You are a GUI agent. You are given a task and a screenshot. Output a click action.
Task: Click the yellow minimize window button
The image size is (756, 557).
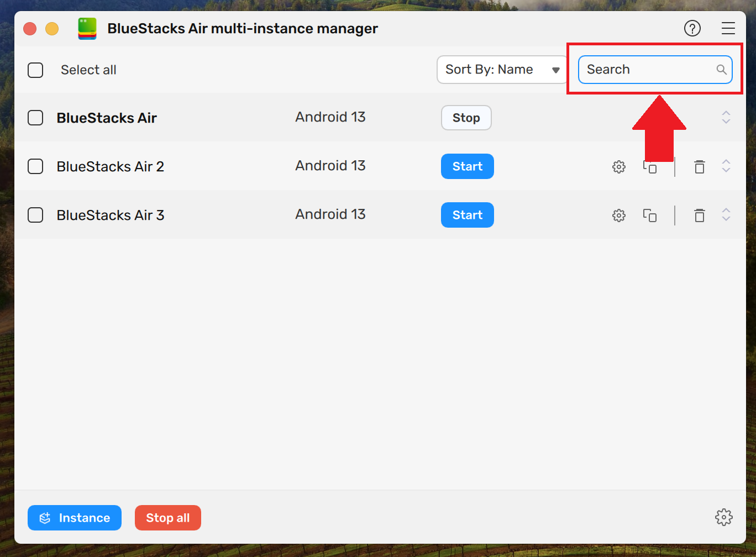coord(52,29)
